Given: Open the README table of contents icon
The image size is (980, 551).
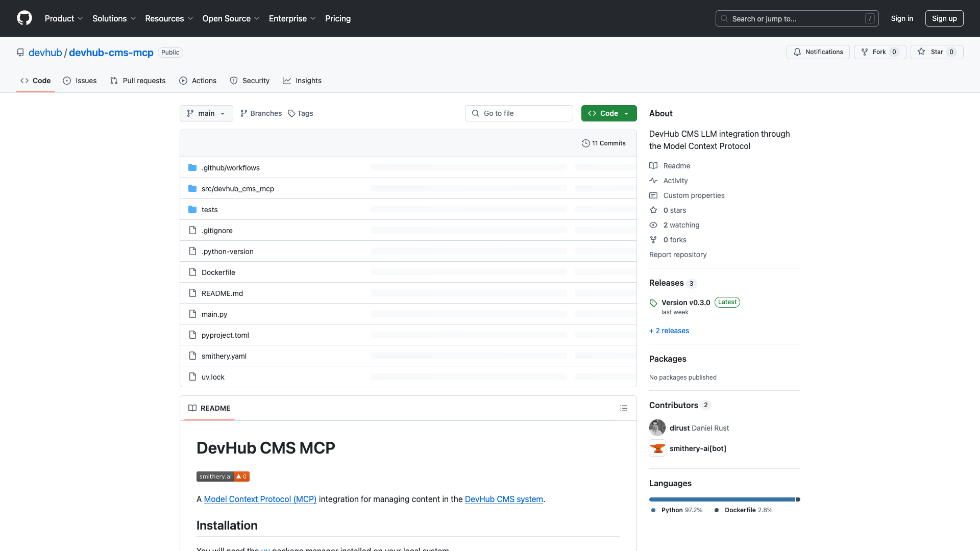Looking at the screenshot, I should (x=624, y=408).
